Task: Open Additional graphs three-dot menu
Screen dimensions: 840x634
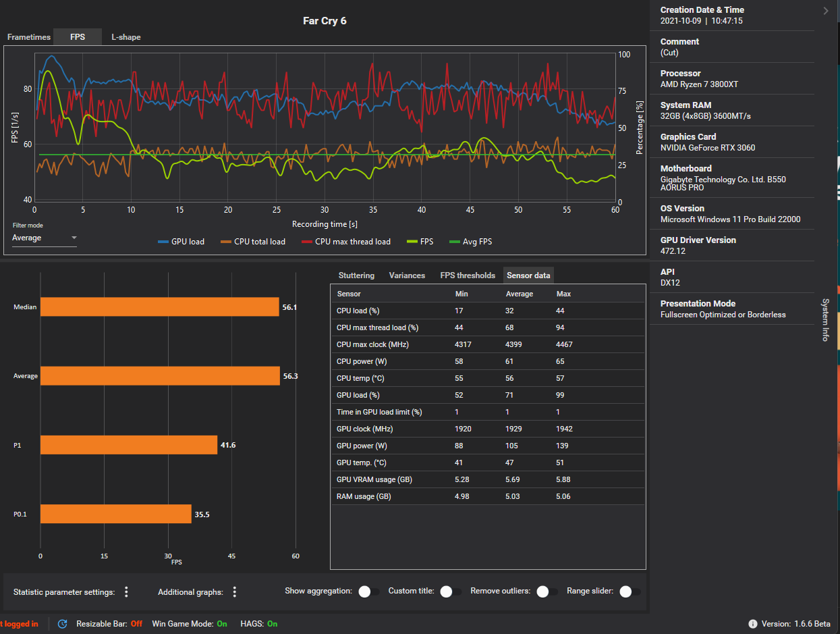Action: coord(235,592)
